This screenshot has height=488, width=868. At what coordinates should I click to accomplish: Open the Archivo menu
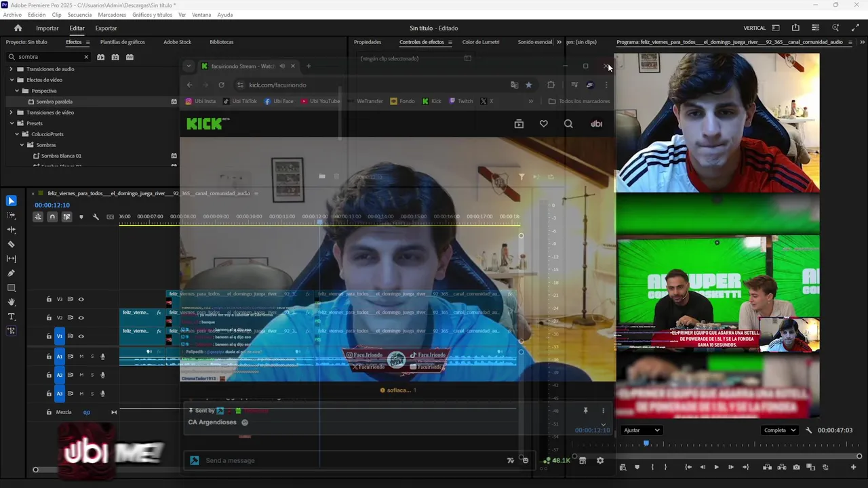tap(12, 15)
